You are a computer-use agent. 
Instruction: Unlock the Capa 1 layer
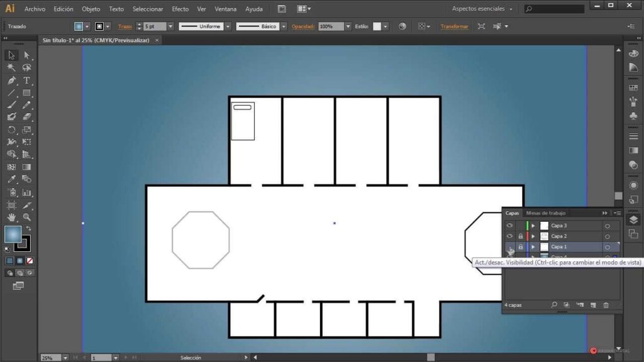pos(520,247)
